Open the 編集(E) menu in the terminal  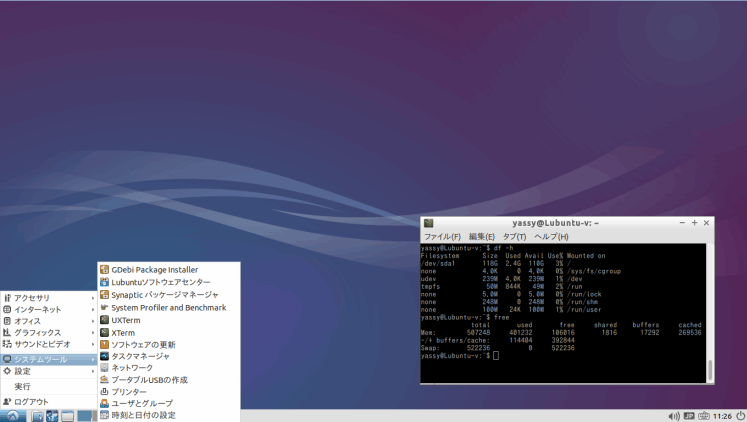tap(482, 237)
